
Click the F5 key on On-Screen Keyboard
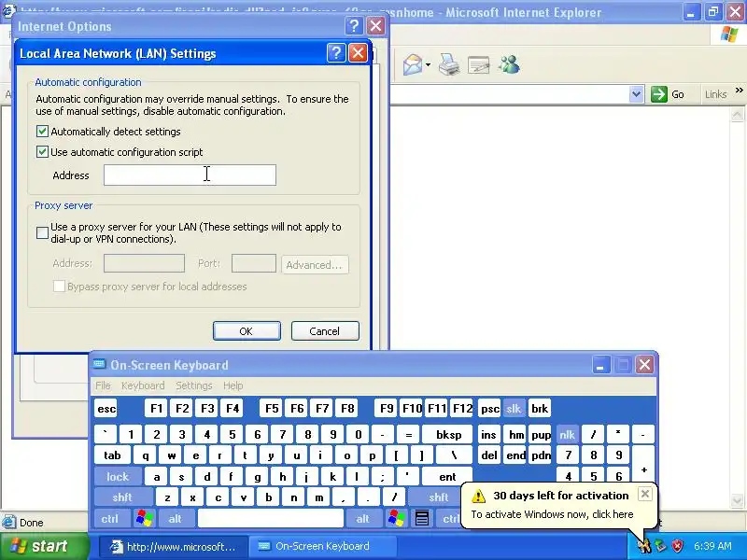coord(272,409)
